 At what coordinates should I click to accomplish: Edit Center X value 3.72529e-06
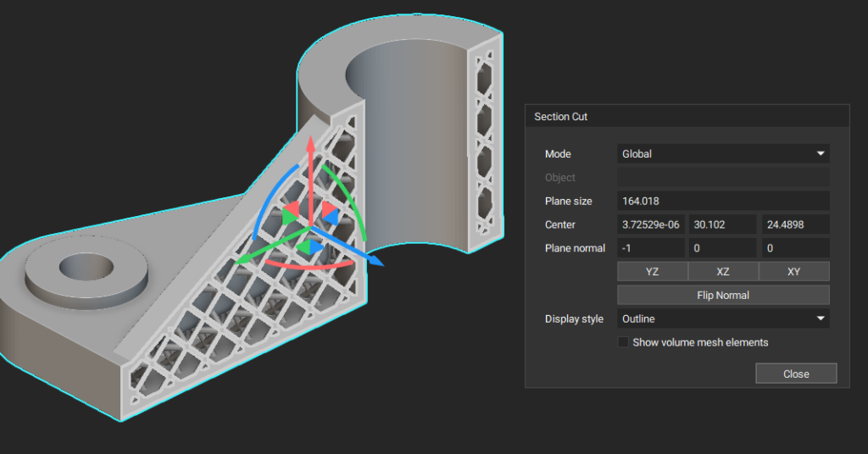651,224
